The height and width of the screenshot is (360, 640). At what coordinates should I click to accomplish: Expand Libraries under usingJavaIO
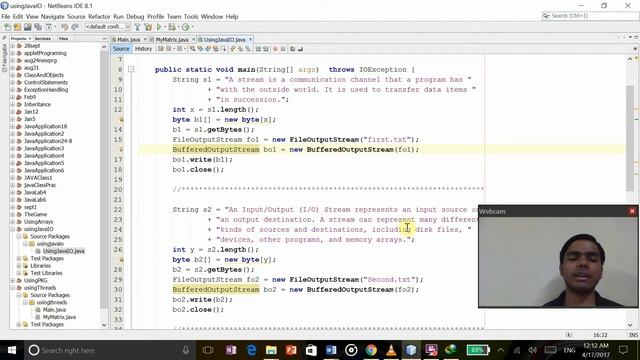pyautogui.click(x=19, y=266)
